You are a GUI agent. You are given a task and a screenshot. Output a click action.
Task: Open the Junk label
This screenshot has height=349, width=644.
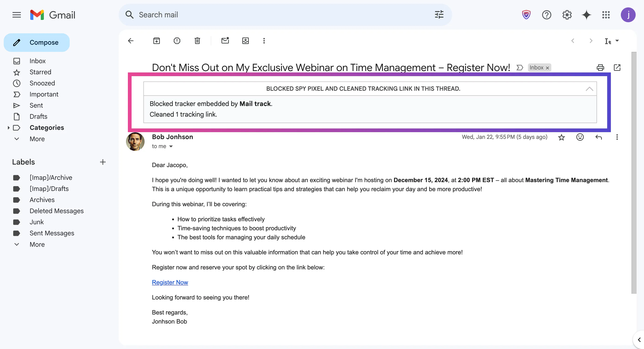click(x=37, y=222)
